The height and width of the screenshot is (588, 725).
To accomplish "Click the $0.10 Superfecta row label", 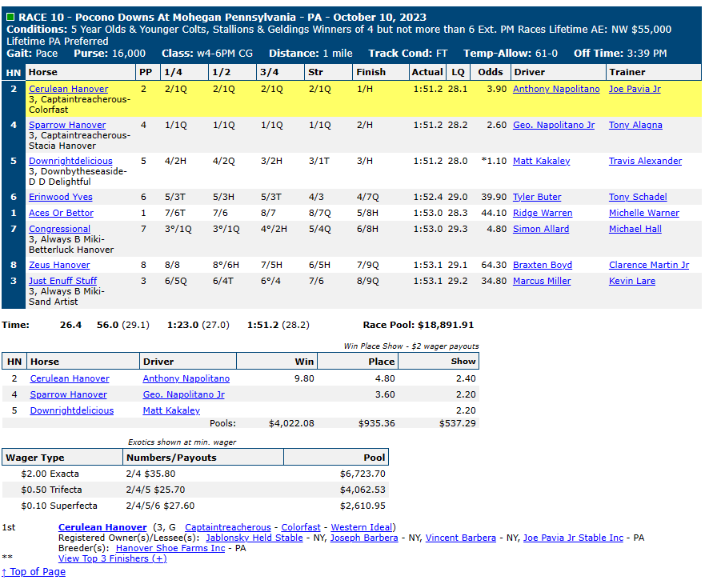I will 59,506.
